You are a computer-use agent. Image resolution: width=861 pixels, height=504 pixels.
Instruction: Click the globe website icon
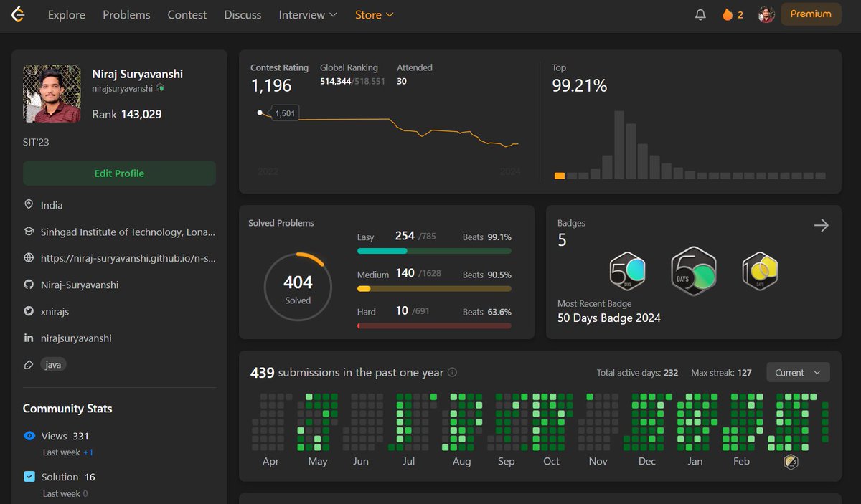pyautogui.click(x=29, y=258)
